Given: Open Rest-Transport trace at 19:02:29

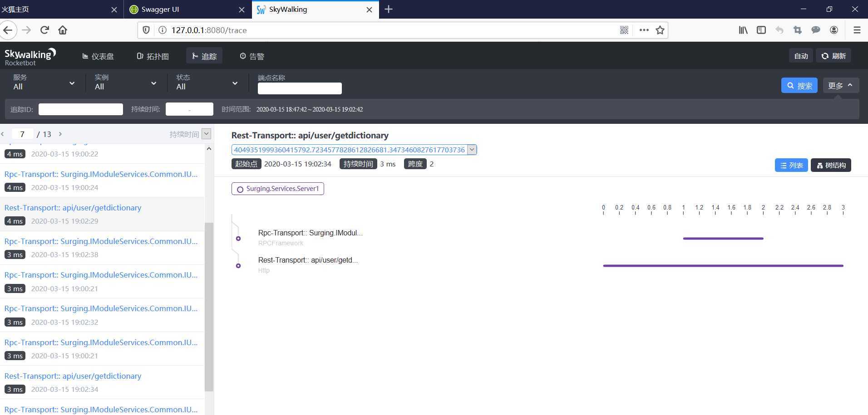Looking at the screenshot, I should click(x=102, y=214).
